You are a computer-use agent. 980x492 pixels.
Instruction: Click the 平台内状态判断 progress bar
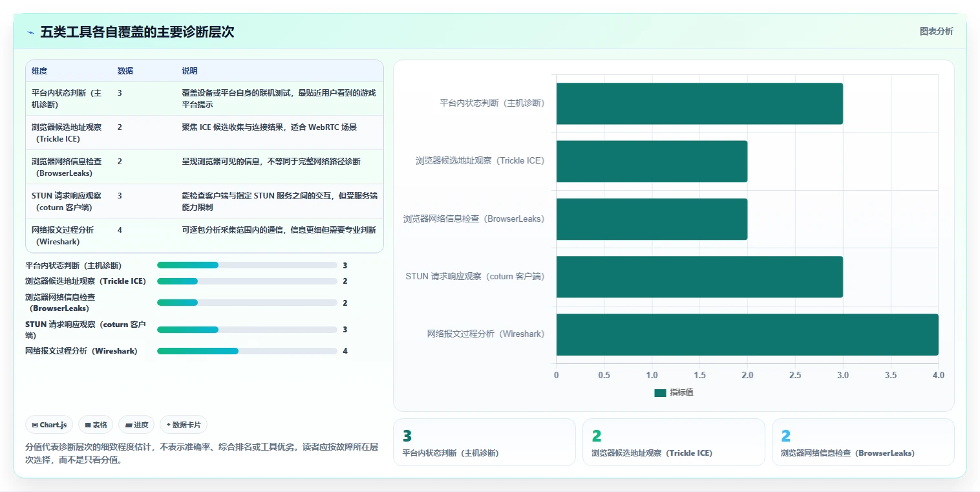pos(247,265)
